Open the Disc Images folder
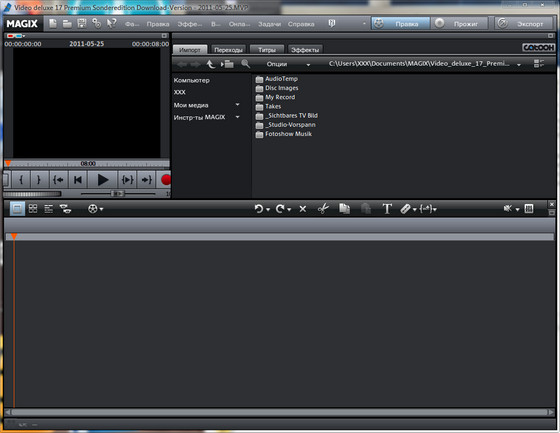Screen dimensions: 560x433 click(x=277, y=88)
